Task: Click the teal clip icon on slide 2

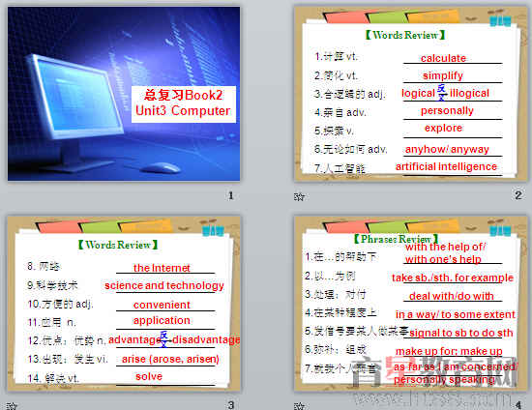Action: coord(500,20)
